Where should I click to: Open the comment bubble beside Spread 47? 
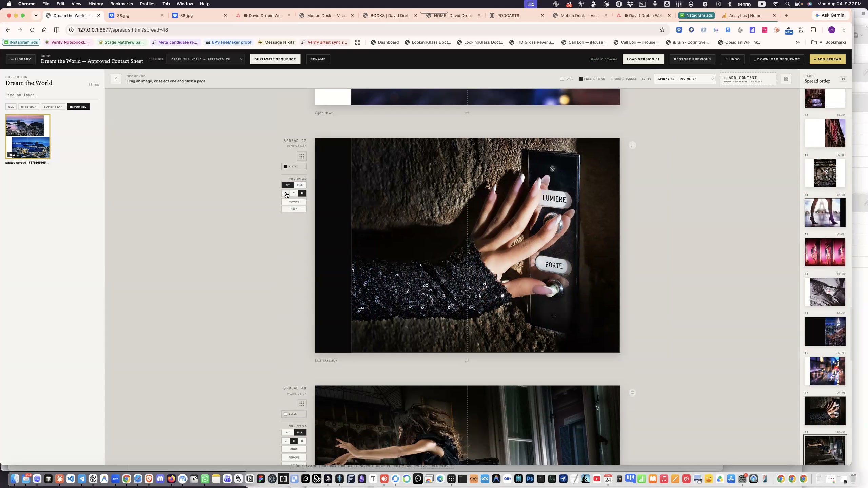point(632,145)
